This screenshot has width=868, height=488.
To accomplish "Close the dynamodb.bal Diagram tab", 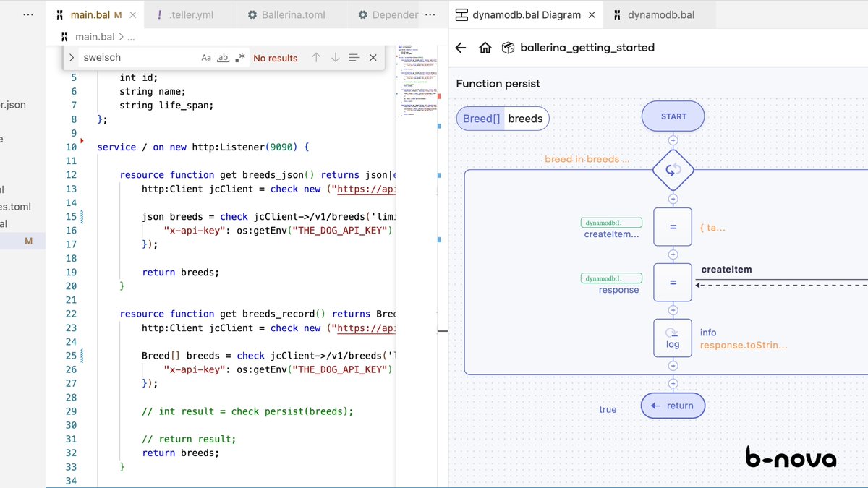I will [x=592, y=14].
